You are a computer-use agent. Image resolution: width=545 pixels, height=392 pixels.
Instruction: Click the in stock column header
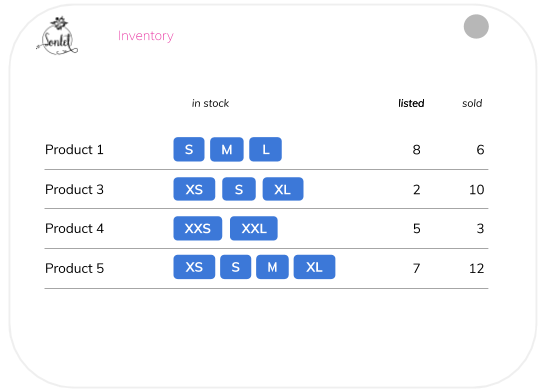pyautogui.click(x=210, y=103)
